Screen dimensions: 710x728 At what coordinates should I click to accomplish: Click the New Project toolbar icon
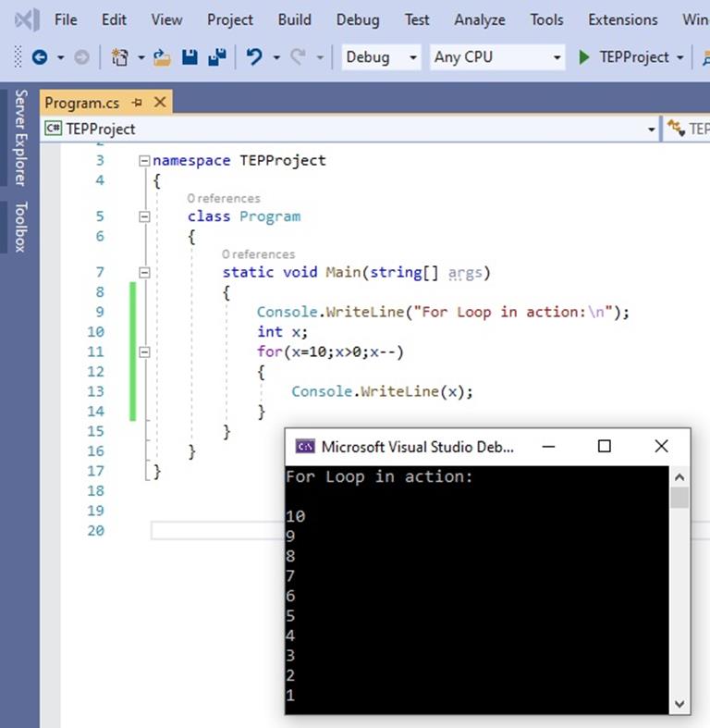coord(119,57)
